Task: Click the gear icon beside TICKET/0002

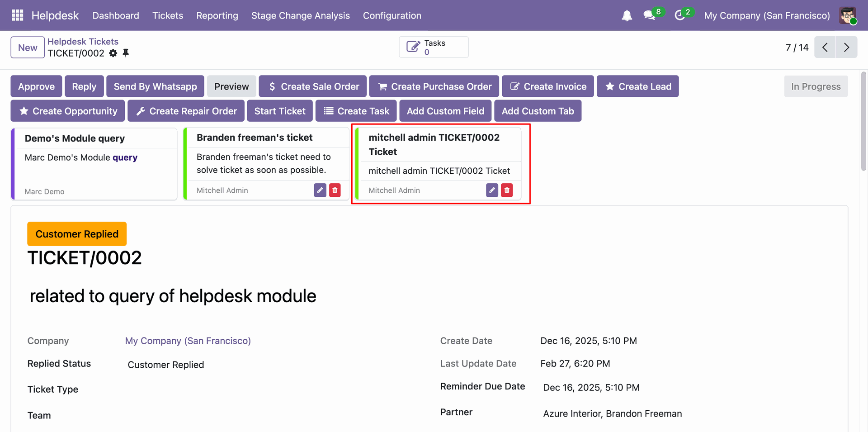Action: [x=113, y=53]
